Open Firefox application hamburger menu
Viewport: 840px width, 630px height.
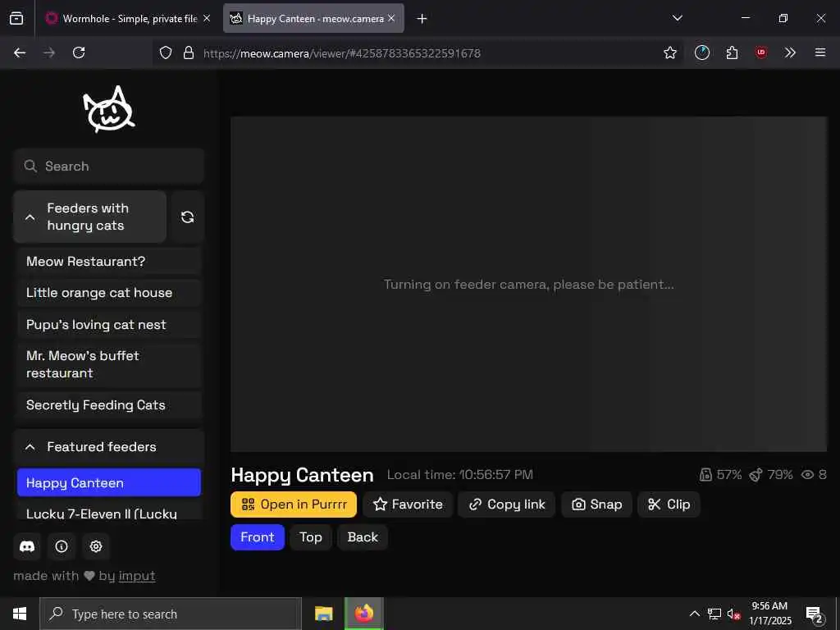[820, 52]
